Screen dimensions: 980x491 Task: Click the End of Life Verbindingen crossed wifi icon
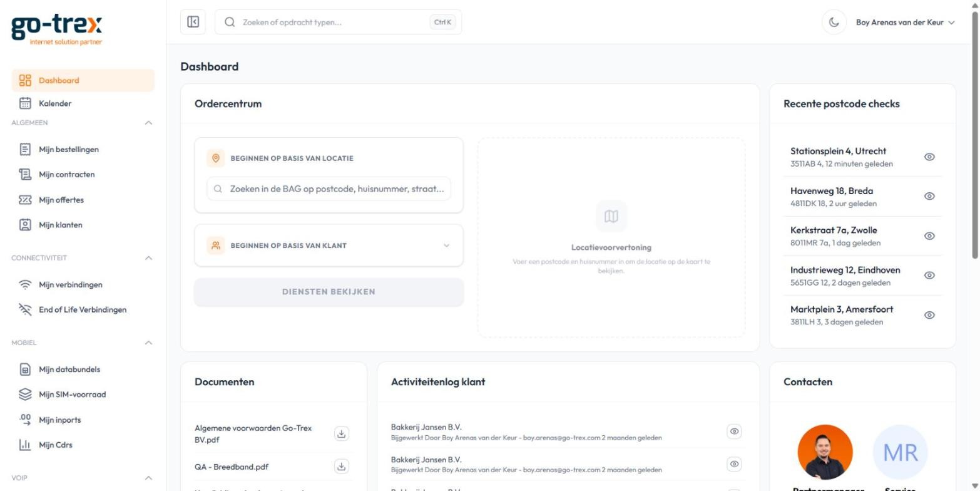pyautogui.click(x=25, y=309)
